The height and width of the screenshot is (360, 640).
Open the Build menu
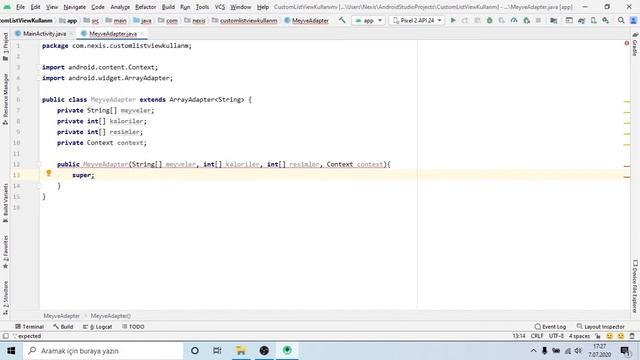(168, 7)
